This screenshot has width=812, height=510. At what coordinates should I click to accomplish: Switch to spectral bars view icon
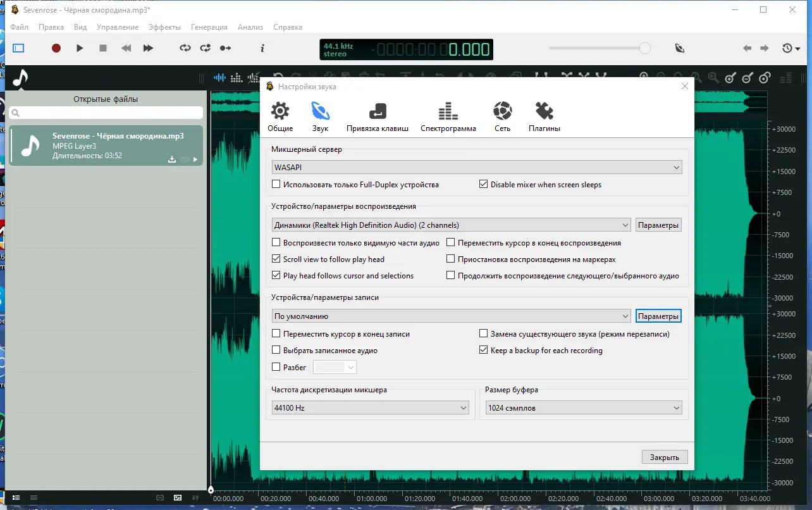coord(237,78)
